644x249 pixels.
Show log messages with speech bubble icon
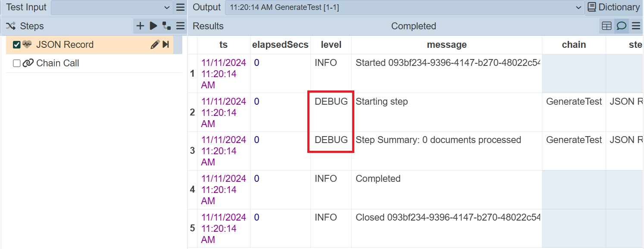[621, 26]
